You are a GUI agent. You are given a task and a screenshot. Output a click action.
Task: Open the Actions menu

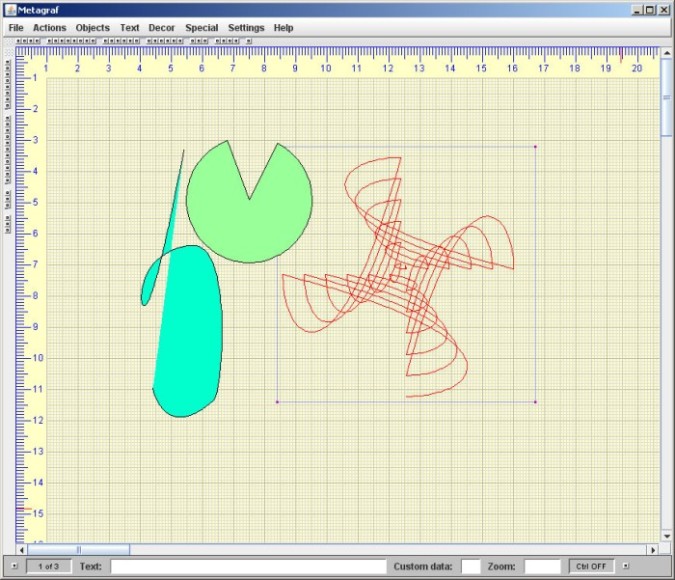(49, 28)
